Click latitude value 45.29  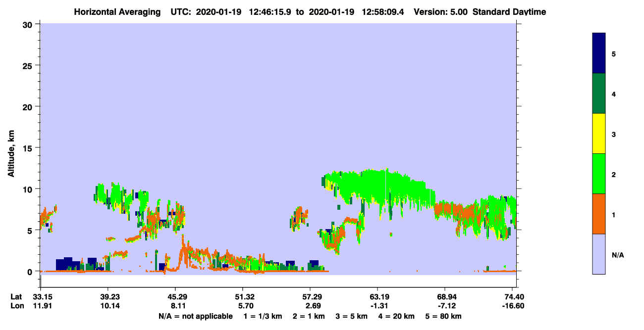point(175,297)
